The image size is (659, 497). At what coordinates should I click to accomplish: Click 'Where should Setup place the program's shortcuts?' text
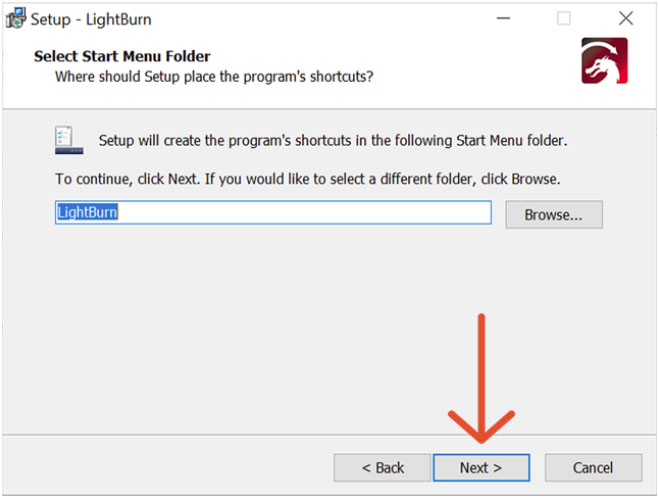pyautogui.click(x=214, y=77)
